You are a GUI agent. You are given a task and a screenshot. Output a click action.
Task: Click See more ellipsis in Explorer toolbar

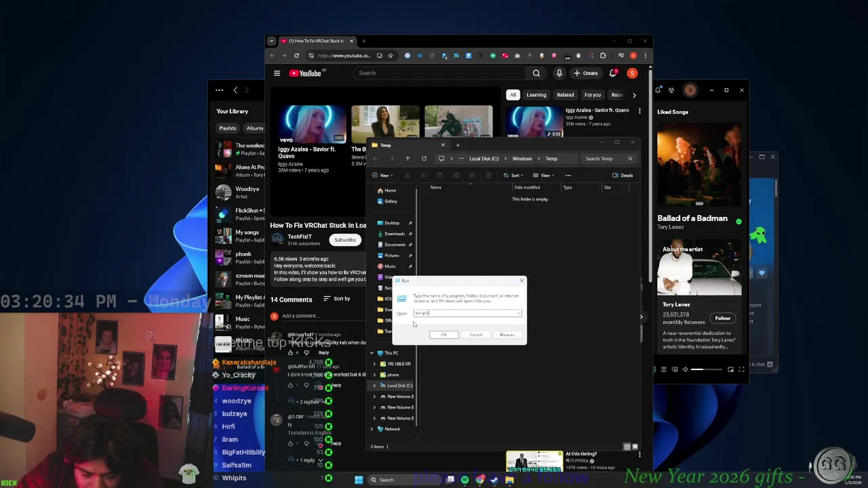coord(568,176)
